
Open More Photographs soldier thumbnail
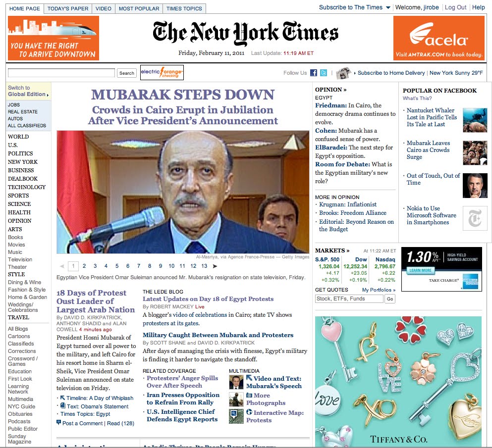tap(236, 399)
